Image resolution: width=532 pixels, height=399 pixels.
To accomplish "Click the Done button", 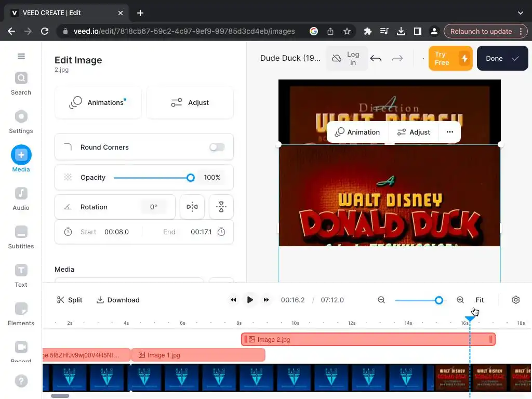I will tap(502, 58).
